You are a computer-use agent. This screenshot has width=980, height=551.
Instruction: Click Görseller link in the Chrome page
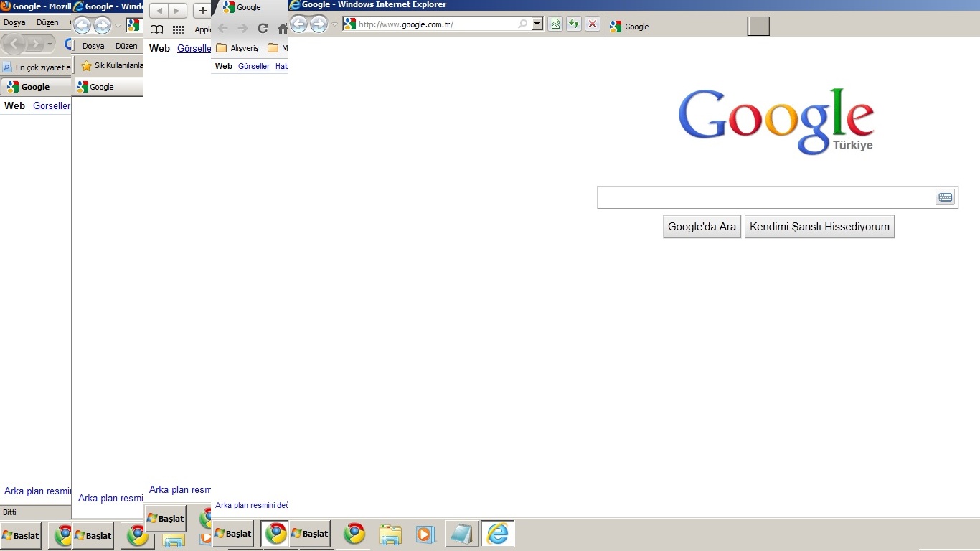[x=254, y=66]
